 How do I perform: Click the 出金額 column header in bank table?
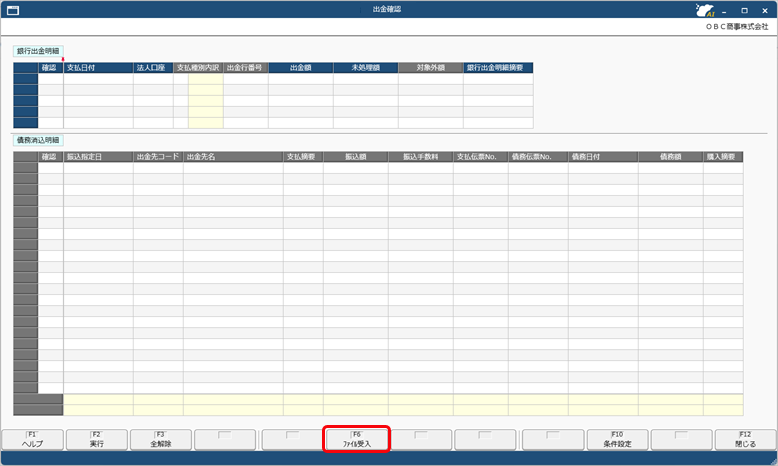[300, 68]
